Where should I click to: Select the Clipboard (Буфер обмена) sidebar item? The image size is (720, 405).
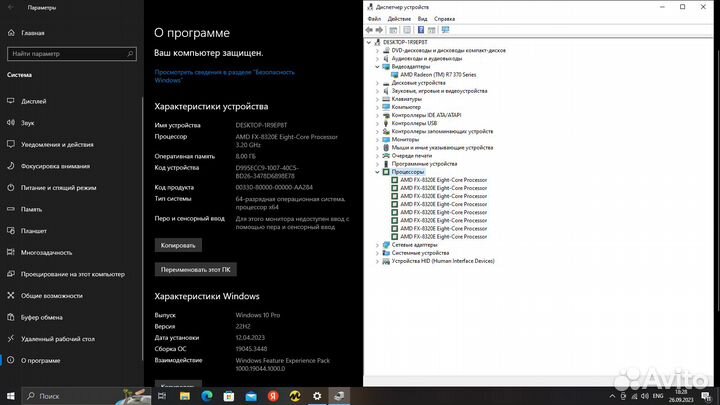(42, 317)
